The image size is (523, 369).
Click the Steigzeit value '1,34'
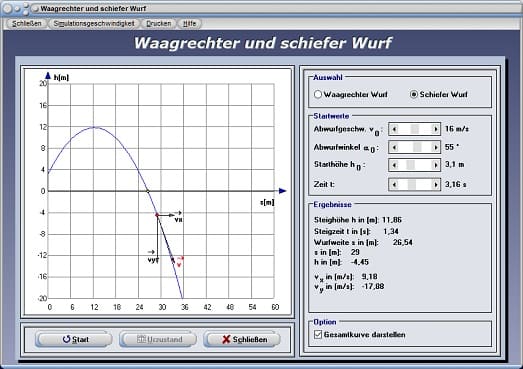(391, 231)
